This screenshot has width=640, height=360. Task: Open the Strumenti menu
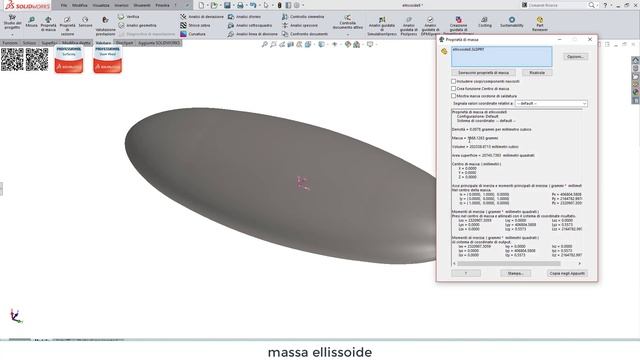pos(142,5)
